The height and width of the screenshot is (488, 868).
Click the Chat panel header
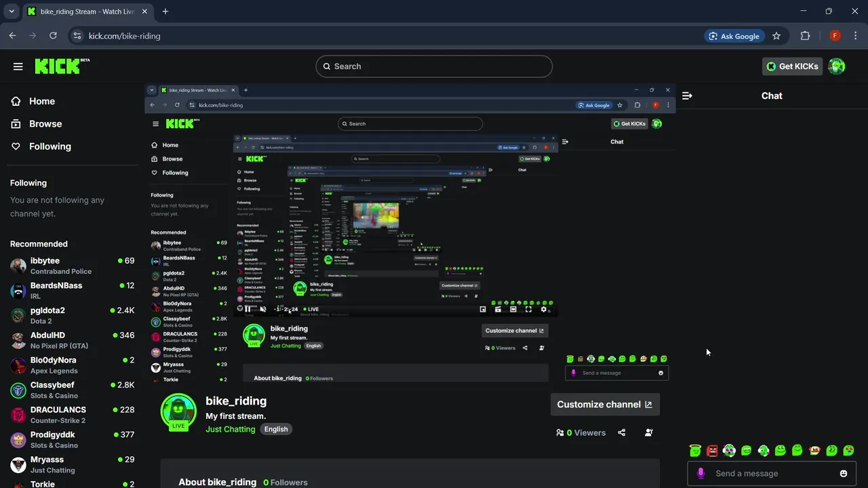pyautogui.click(x=772, y=96)
